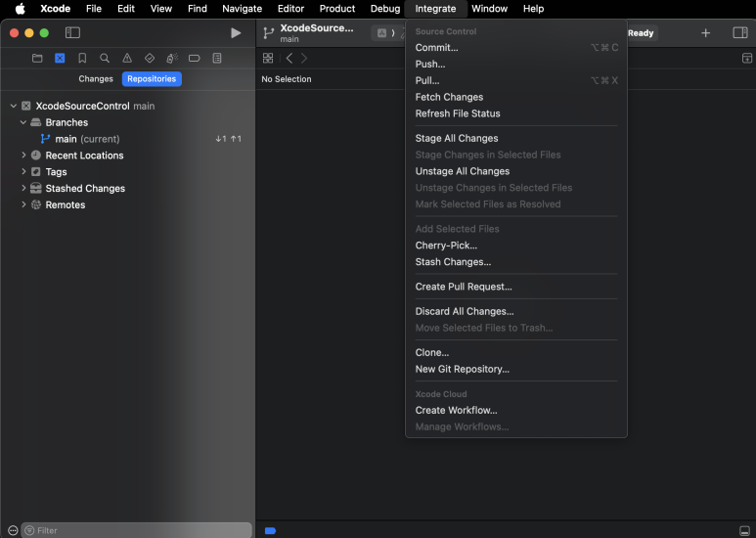This screenshot has height=538, width=756.
Task: Choose Push... from the menu
Action: coord(516,65)
